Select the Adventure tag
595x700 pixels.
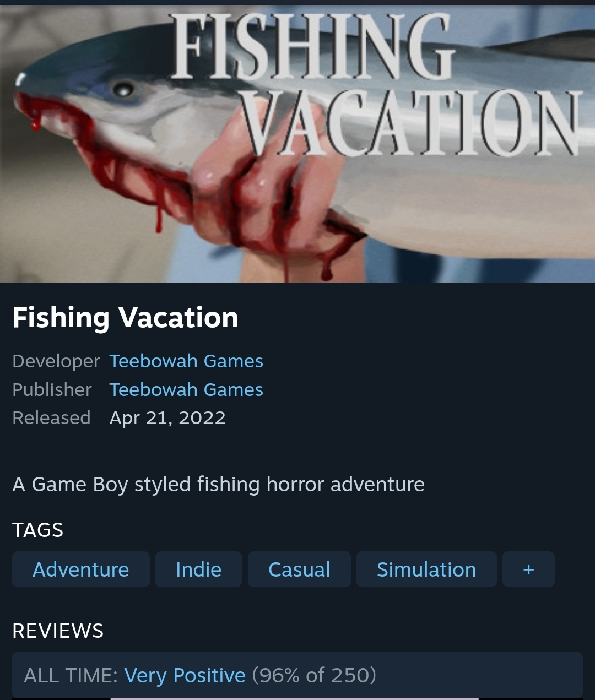(x=81, y=569)
